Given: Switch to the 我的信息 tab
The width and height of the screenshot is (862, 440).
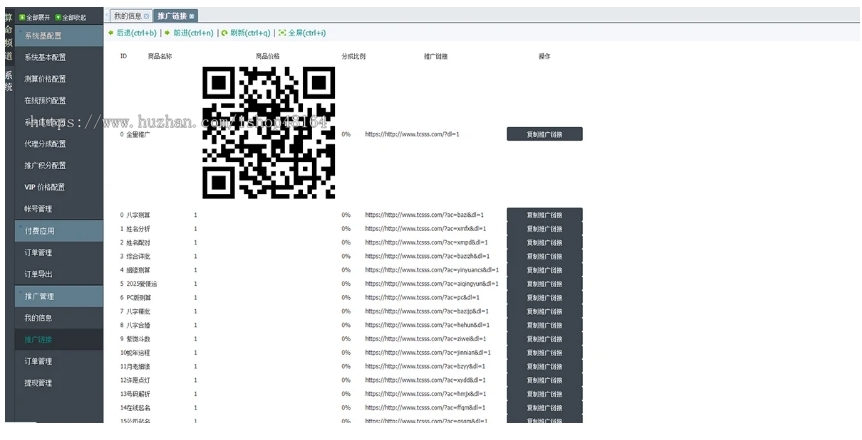Looking at the screenshot, I should (131, 16).
